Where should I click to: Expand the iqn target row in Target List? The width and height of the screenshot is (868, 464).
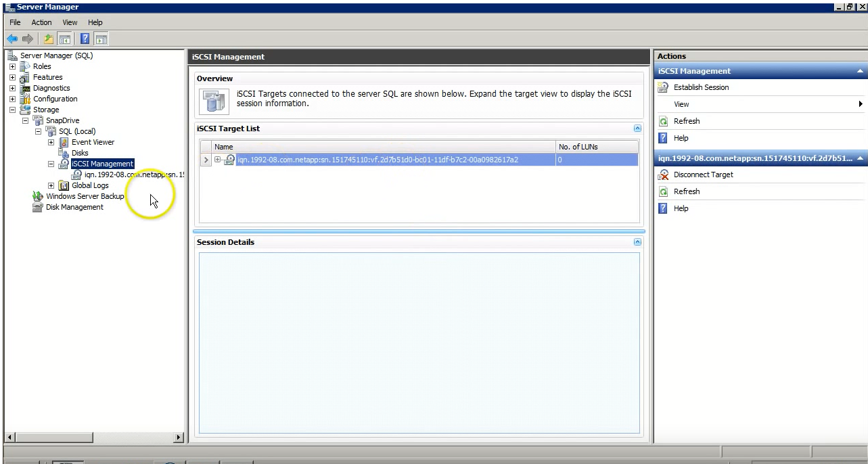pyautogui.click(x=218, y=160)
